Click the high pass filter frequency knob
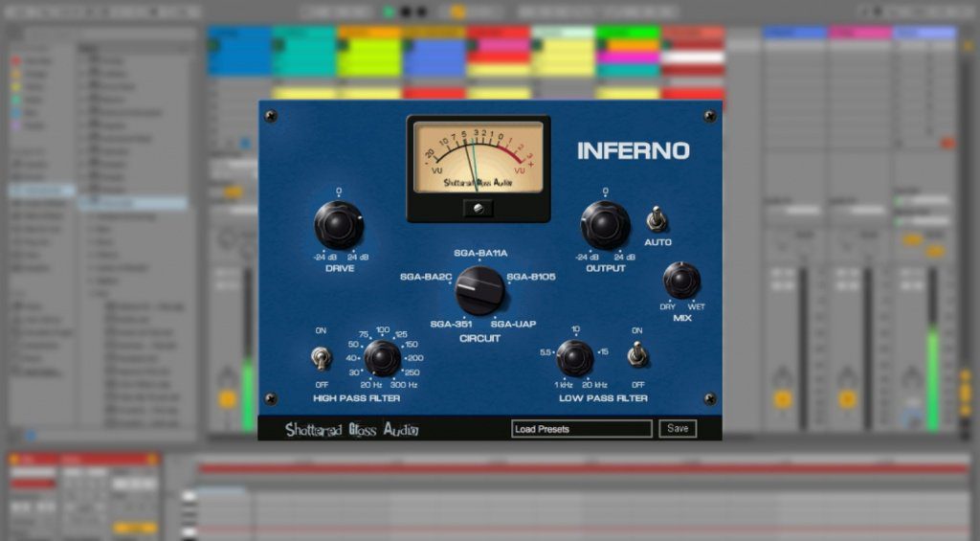Viewport: 980px width, 541px height. tap(382, 358)
